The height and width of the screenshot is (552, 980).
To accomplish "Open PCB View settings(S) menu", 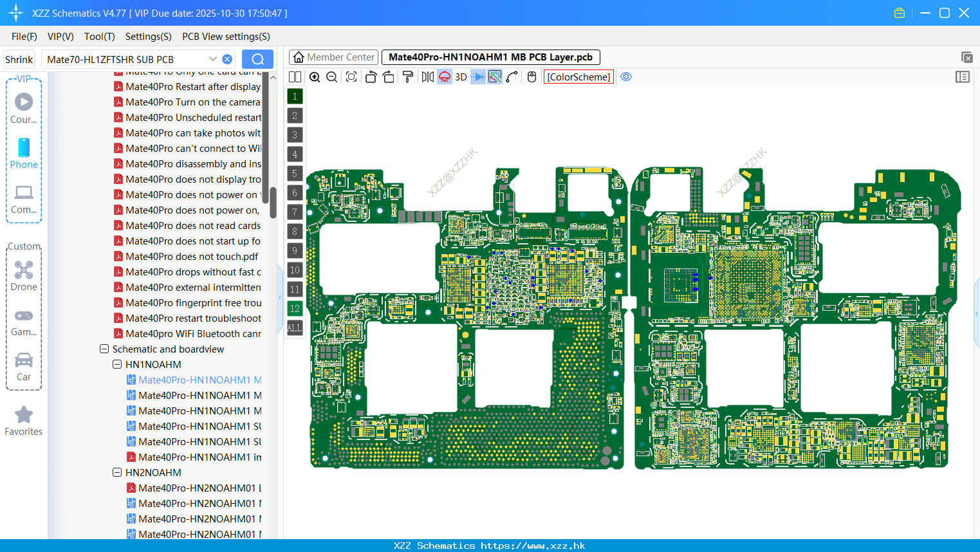I will [226, 37].
